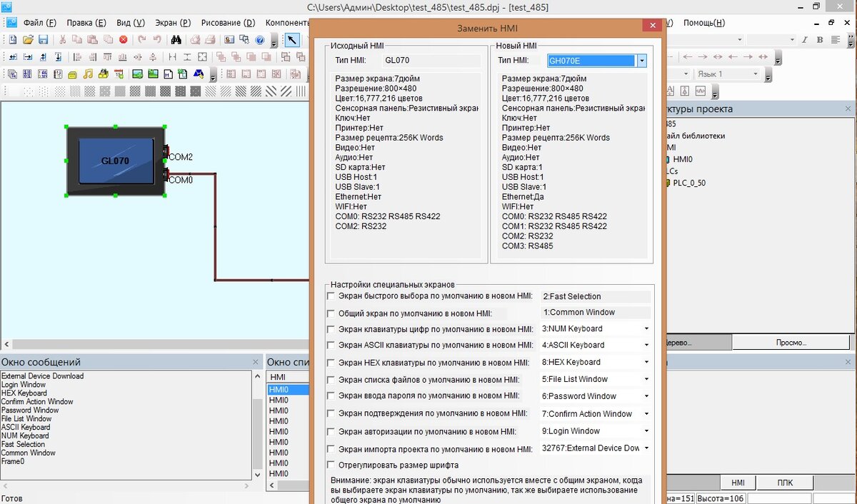Open the 9:Login Window dropdown
Screen dimensions: 857x504
tap(646, 431)
